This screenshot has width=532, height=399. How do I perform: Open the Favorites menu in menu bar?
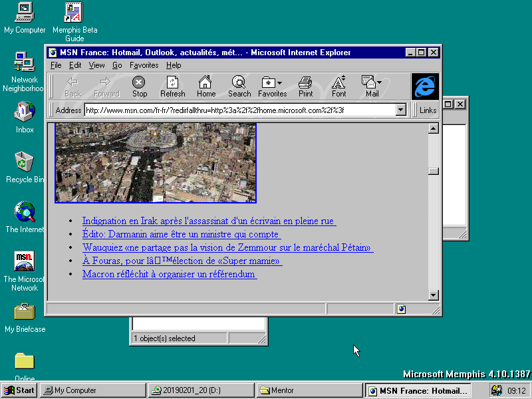[x=144, y=65]
